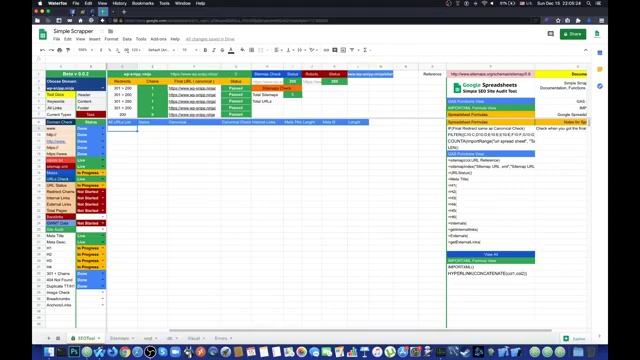Viewport: 640px width, 360px height.
Task: Click the Sheets home logo icon
Action: 43,34
